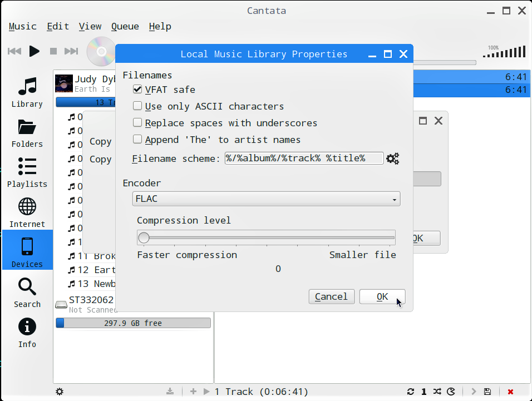The image size is (532, 401).
Task: Save the play queue with floppy icon
Action: 487,392
